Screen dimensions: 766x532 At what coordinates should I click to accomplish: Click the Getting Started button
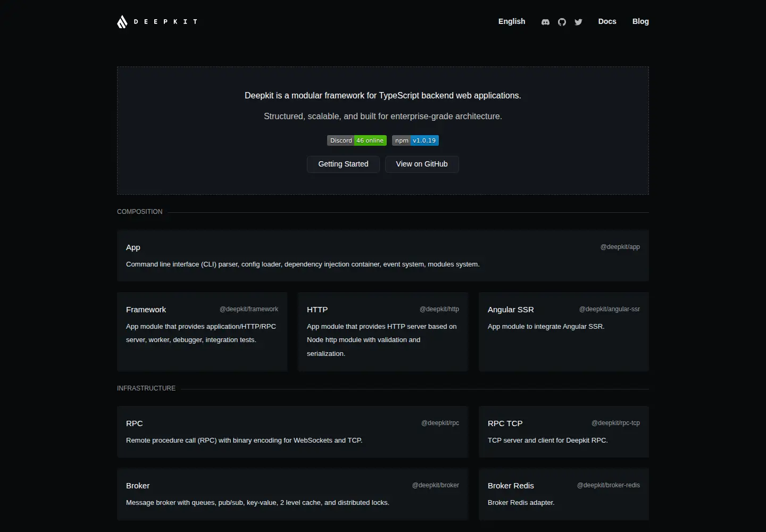(x=343, y=164)
